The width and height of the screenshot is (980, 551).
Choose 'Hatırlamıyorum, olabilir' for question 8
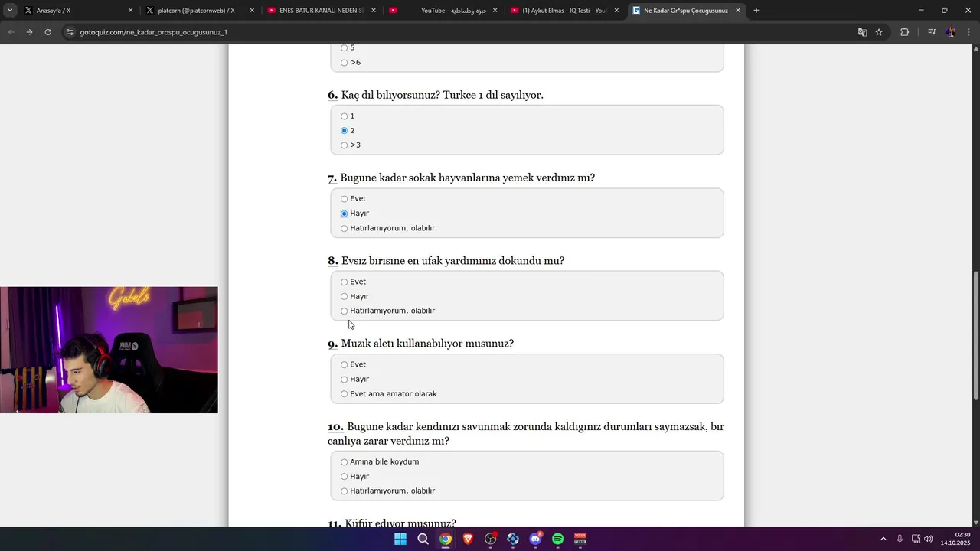click(x=345, y=311)
